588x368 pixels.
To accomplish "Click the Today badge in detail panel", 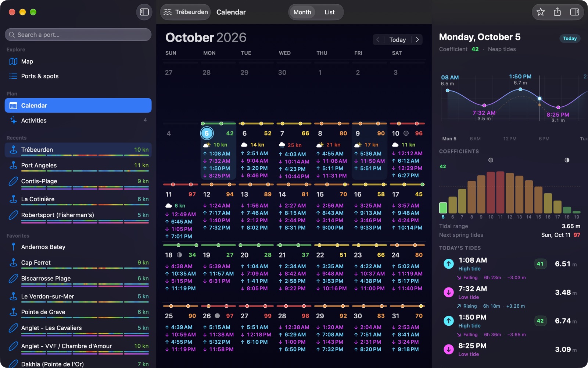I will [570, 38].
